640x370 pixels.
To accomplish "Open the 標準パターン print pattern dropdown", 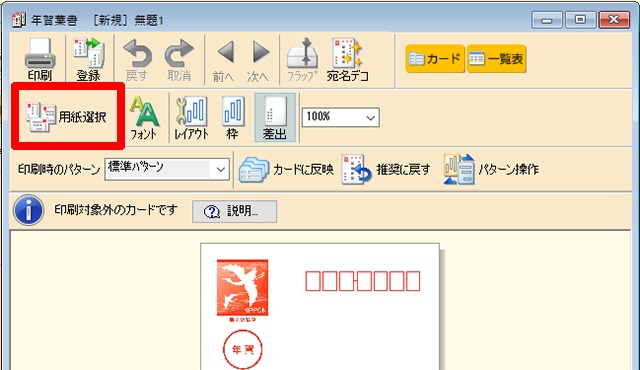I will 167,169.
